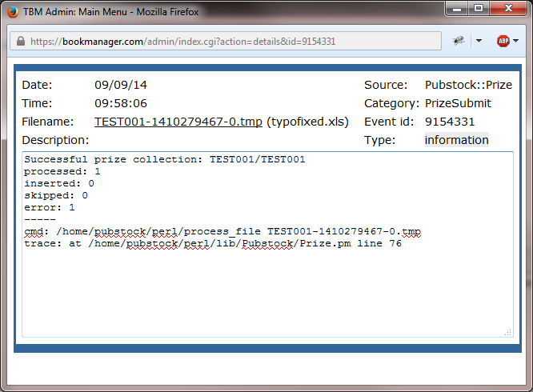
Task: Click the padlock icon in address bar
Action: 20,42
